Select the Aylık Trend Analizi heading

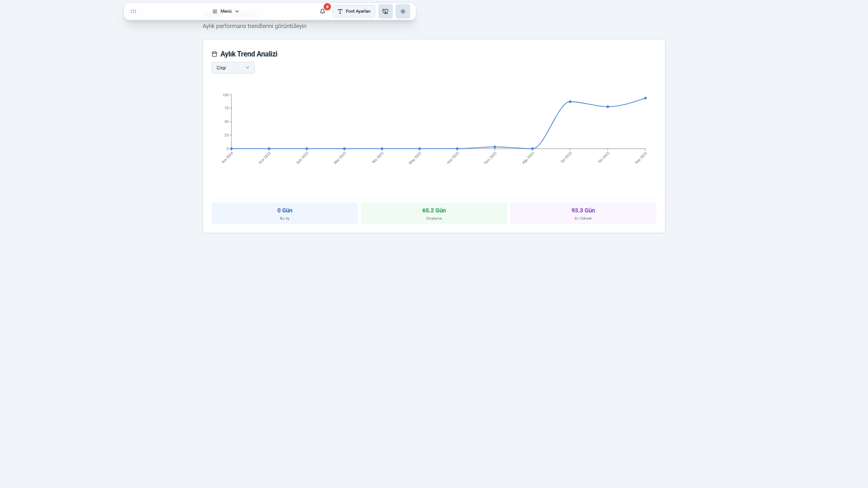point(249,54)
